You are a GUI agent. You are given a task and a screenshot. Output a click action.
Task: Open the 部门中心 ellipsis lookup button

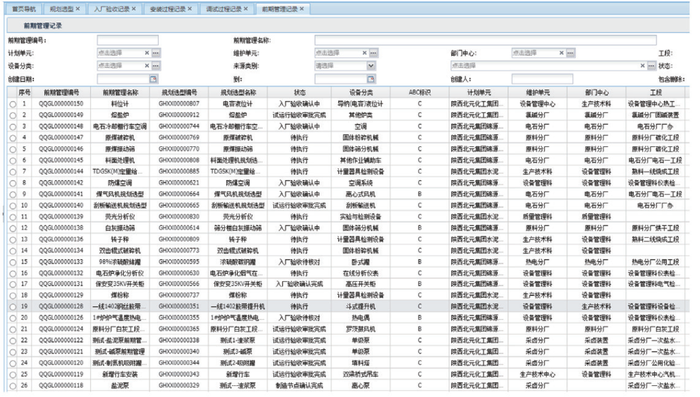point(571,53)
